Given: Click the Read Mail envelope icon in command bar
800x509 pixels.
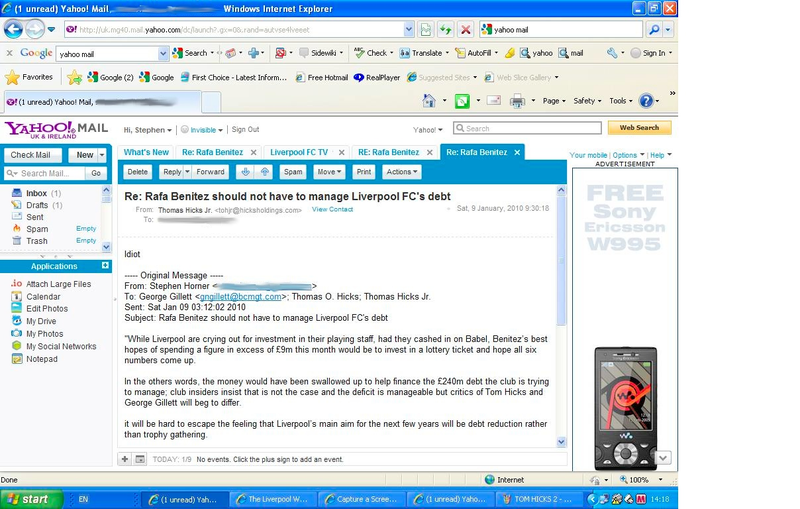Looking at the screenshot, I should (x=493, y=100).
